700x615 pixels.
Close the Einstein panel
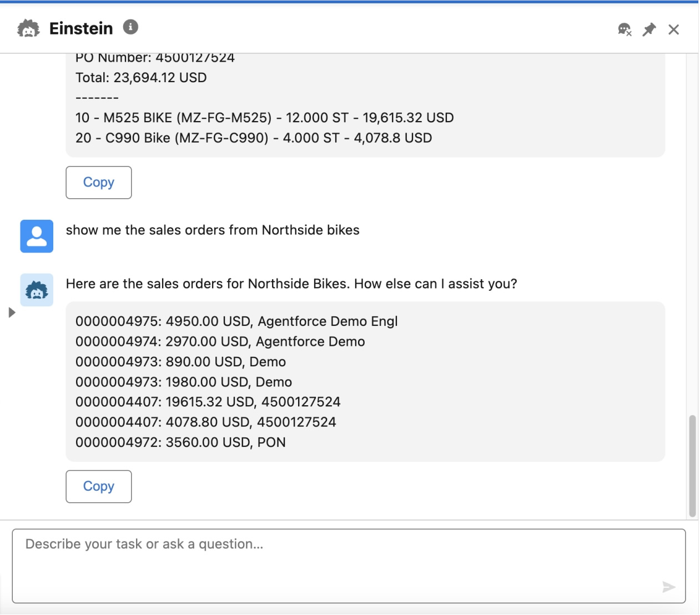pos(673,29)
